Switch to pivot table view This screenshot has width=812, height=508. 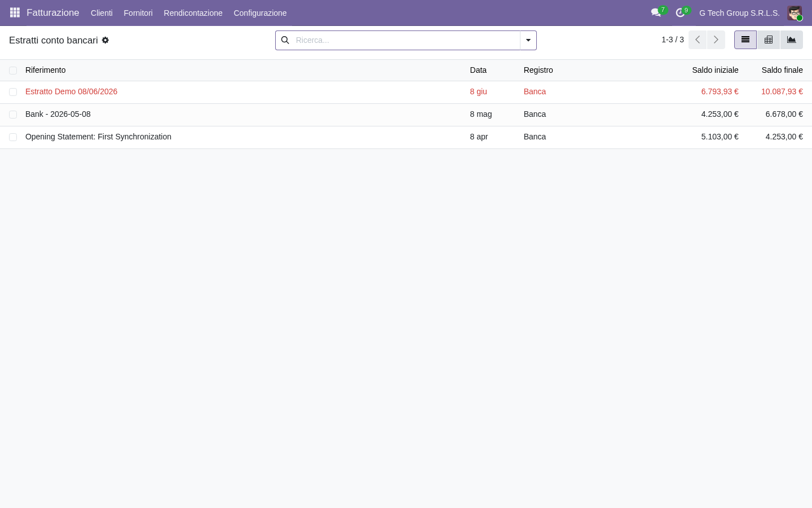[x=769, y=40]
